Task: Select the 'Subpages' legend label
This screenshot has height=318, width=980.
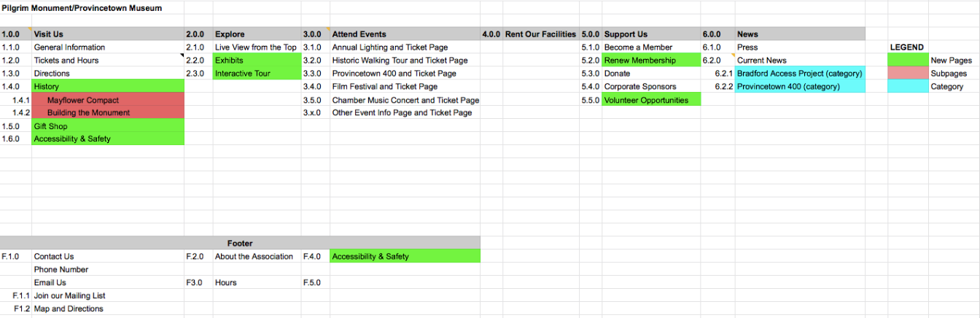Action: click(x=949, y=74)
